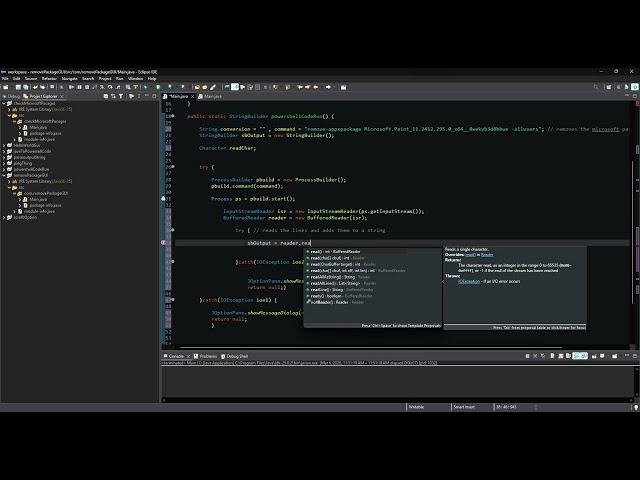640x480 pixels.
Task: Switch to the Debug view tab
Action: coord(11,96)
